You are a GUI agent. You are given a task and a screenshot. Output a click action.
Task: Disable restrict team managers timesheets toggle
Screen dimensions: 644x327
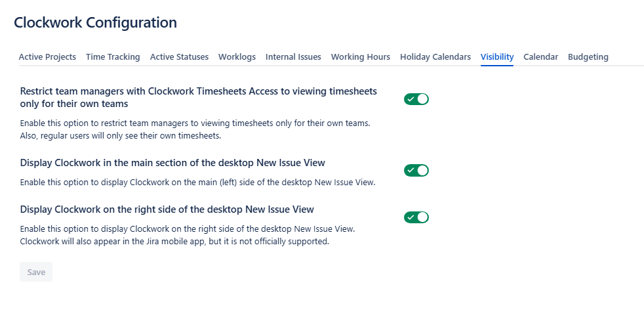coord(416,99)
